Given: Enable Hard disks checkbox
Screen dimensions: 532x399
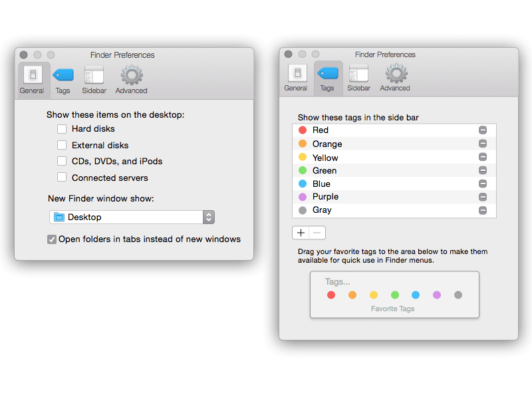Looking at the screenshot, I should coord(62,129).
